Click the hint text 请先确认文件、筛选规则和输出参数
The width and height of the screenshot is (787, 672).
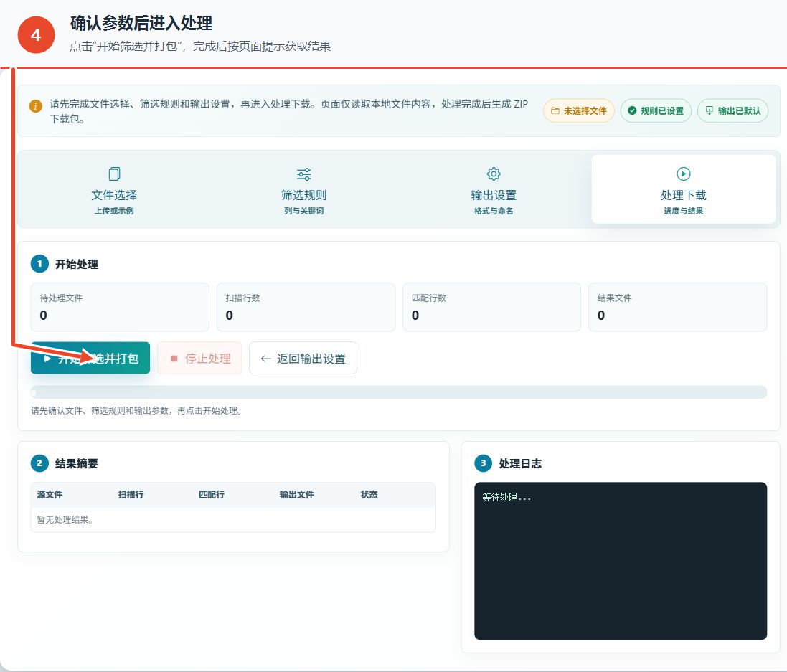pos(136,410)
